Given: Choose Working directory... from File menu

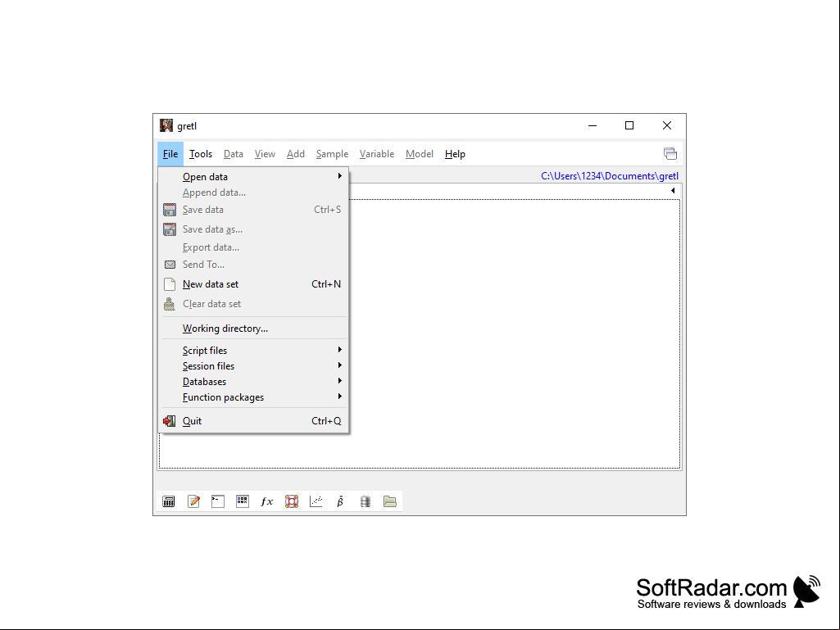Looking at the screenshot, I should [253, 329].
